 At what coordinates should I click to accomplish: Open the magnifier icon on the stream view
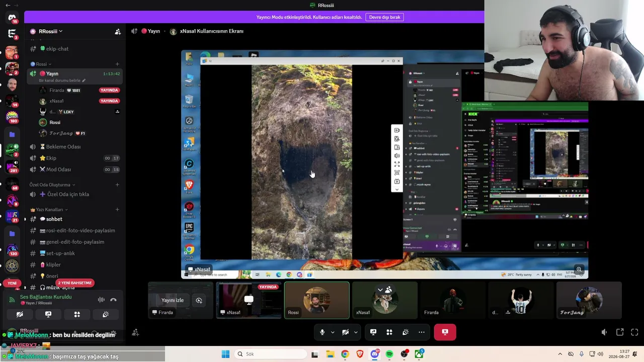coord(579,269)
